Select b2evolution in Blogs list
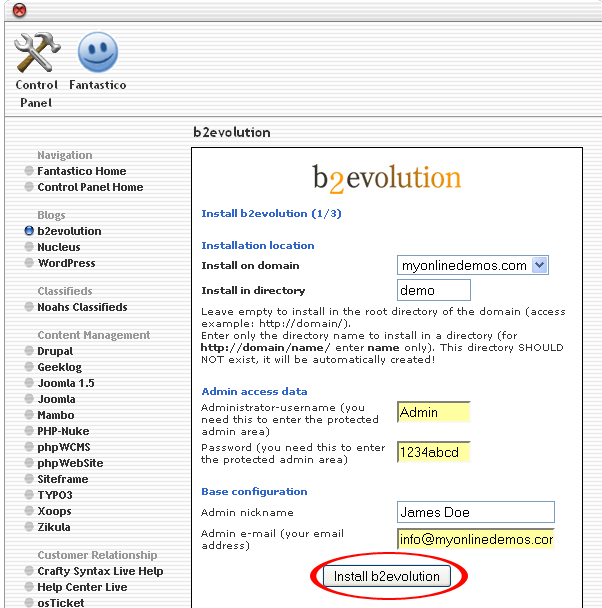Image resolution: width=602 pixels, height=608 pixels. tap(69, 231)
